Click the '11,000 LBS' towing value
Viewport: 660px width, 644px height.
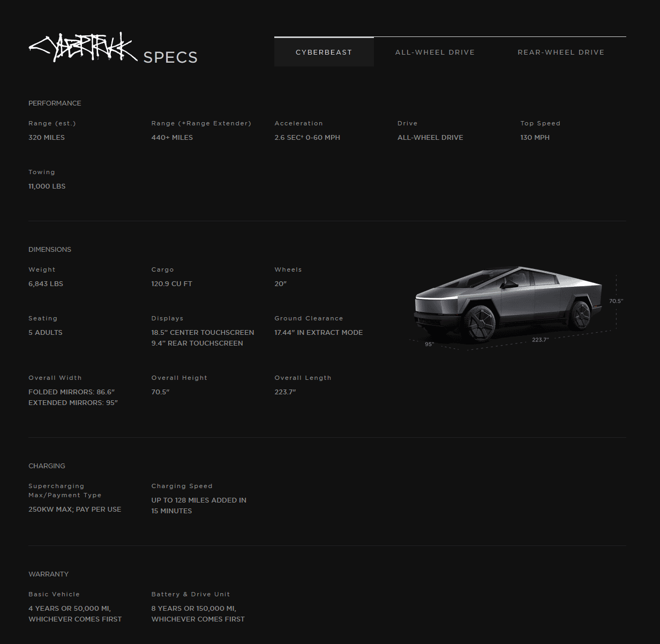click(47, 186)
